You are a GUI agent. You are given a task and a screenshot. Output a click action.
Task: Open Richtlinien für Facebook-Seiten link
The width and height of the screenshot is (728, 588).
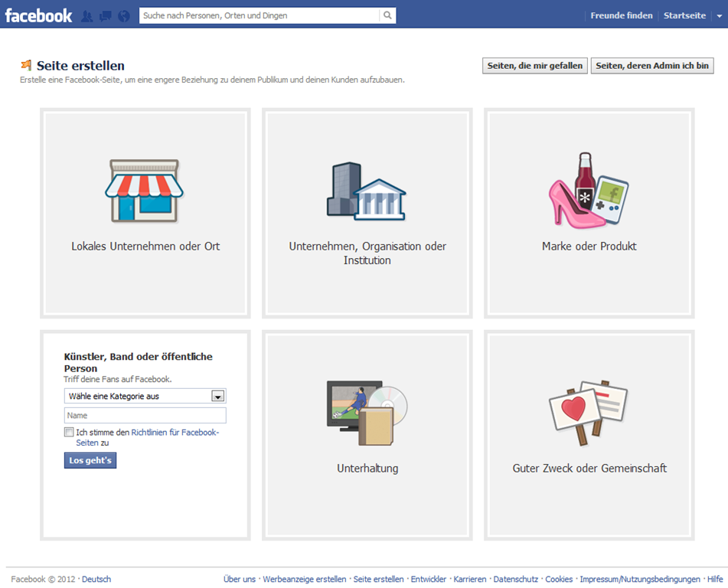pyautogui.click(x=147, y=437)
